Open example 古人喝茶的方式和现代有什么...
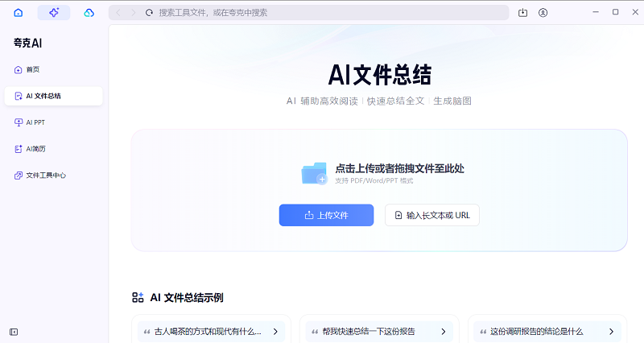Image resolution: width=644 pixels, height=343 pixels. (x=211, y=332)
